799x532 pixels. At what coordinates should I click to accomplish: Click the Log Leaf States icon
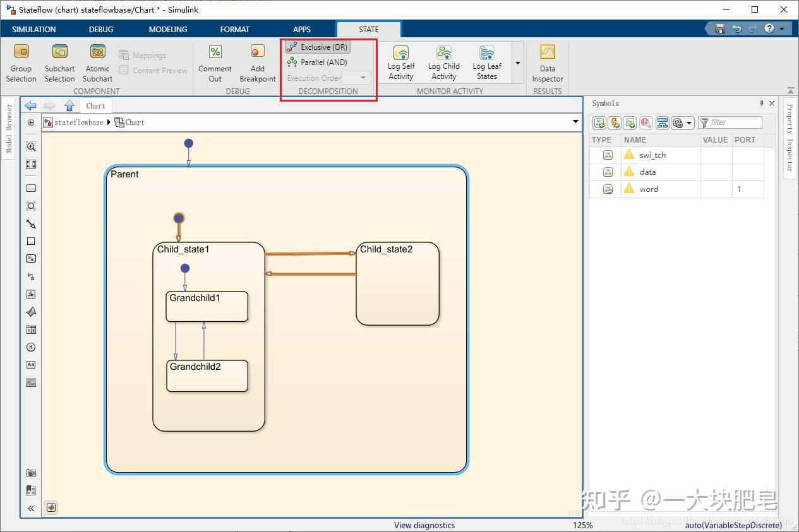click(x=486, y=52)
